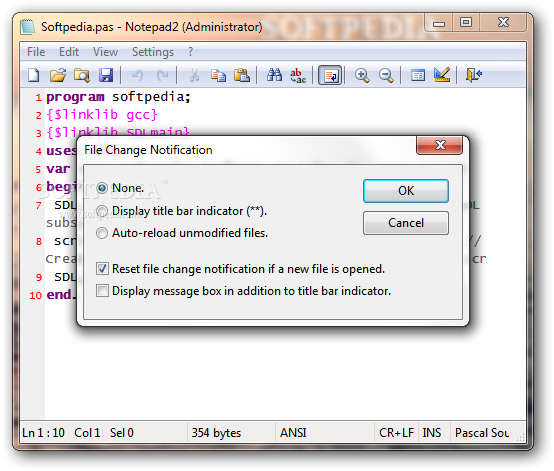
Task: Click the Replace ab-ac icon
Action: coord(298,75)
